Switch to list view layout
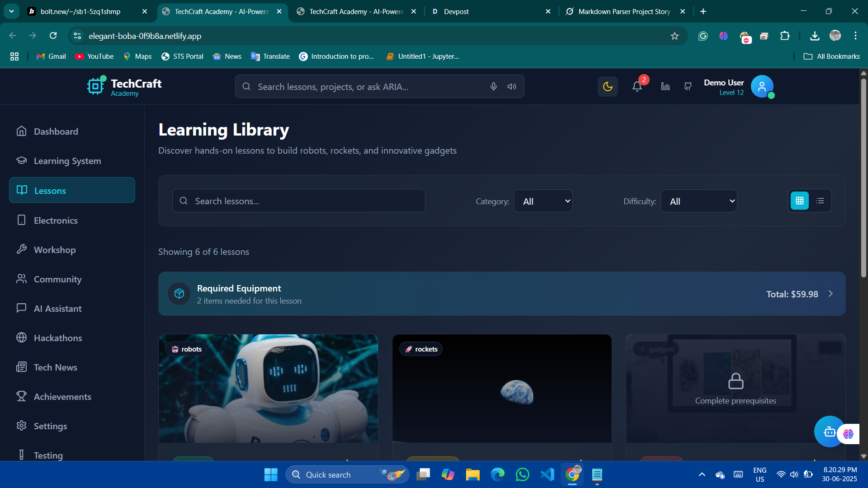The height and width of the screenshot is (488, 868). (820, 201)
